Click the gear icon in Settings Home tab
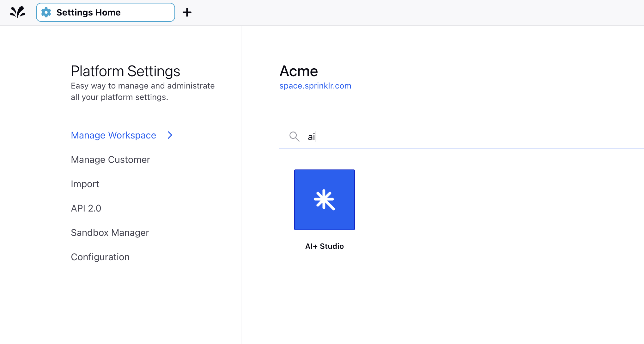The image size is (644, 344). (x=46, y=12)
